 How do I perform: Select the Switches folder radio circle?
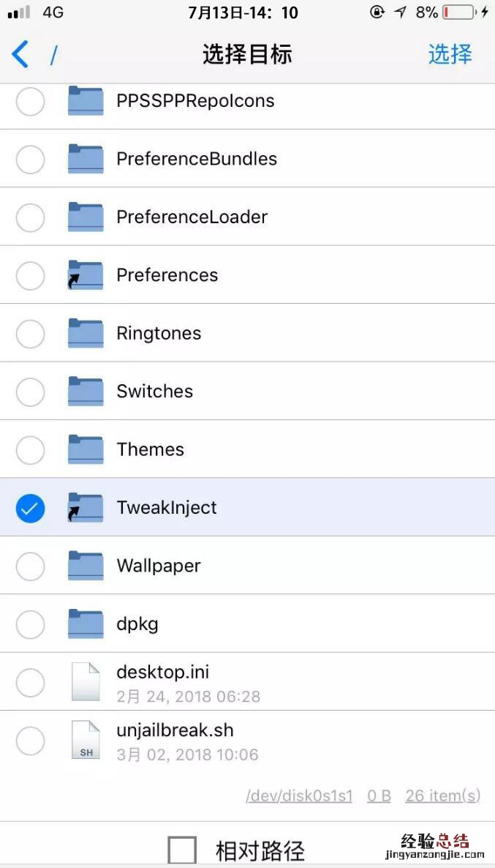[30, 392]
